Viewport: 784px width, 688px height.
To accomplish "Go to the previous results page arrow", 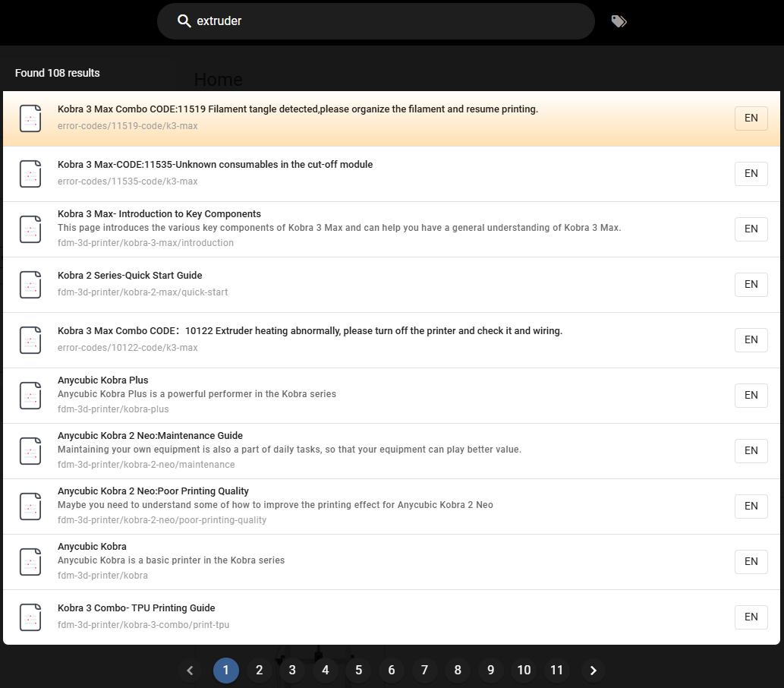I will click(x=190, y=671).
